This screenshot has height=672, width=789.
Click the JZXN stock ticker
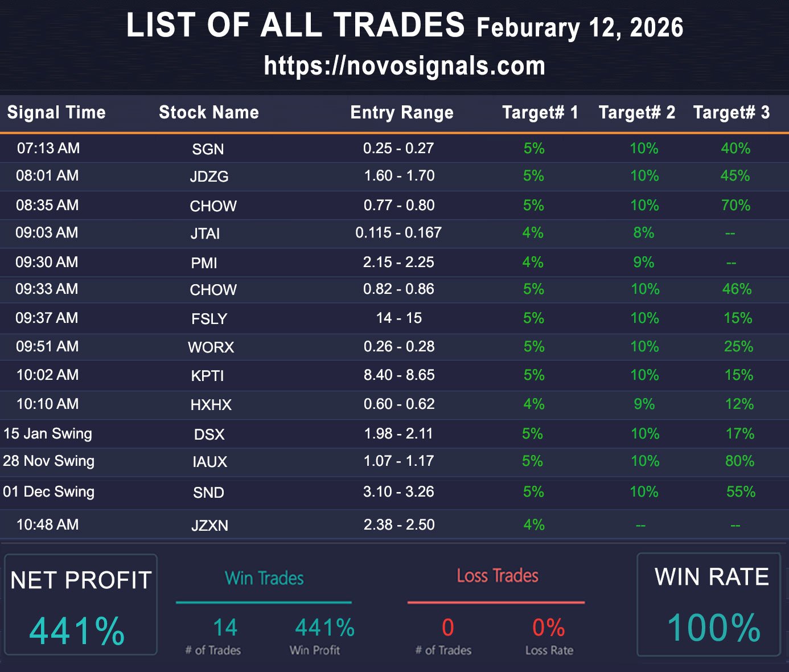pyautogui.click(x=209, y=526)
